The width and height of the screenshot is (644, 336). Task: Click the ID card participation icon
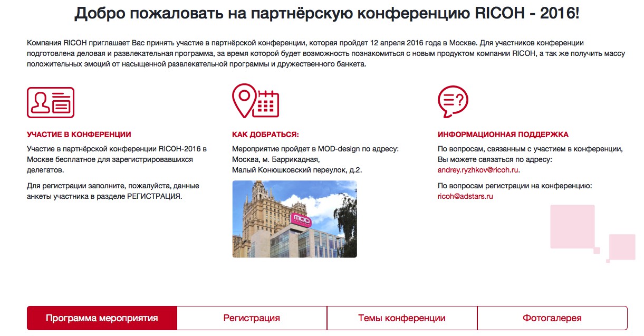click(51, 102)
